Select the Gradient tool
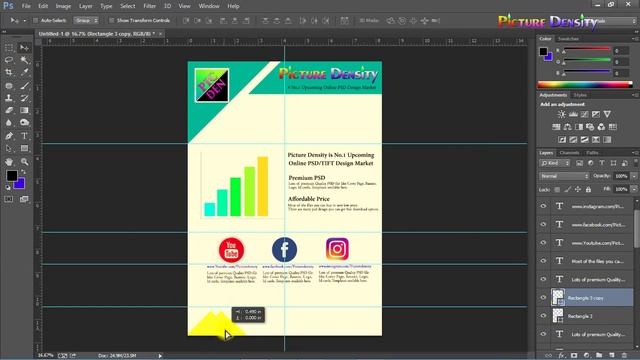The width and height of the screenshot is (640, 360). click(x=24, y=110)
